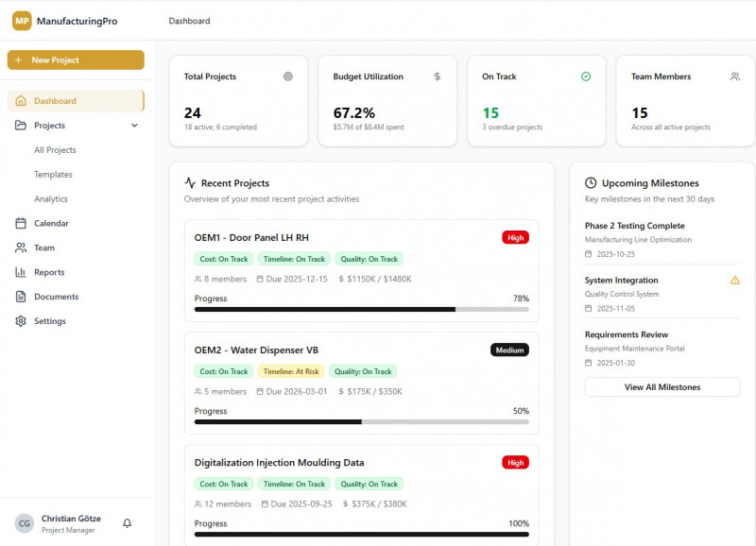Viewport: 756px width, 546px height.
Task: Click the notification bell icon
Action: pos(128,523)
